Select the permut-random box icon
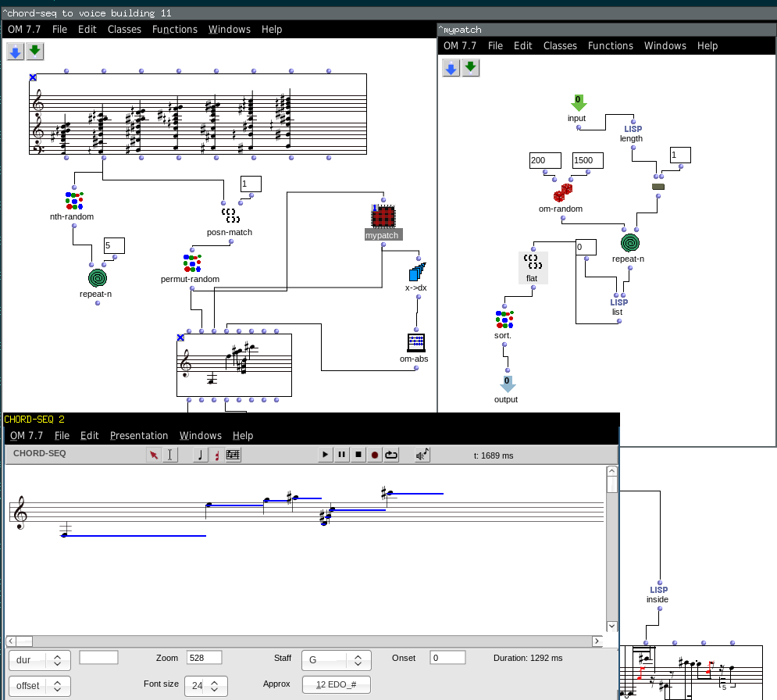The image size is (777, 700). (192, 263)
